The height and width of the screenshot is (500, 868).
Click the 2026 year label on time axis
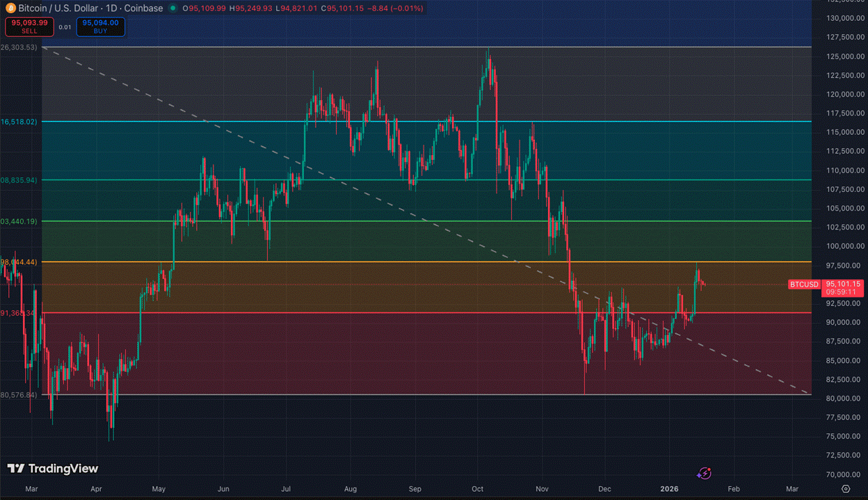click(x=669, y=489)
